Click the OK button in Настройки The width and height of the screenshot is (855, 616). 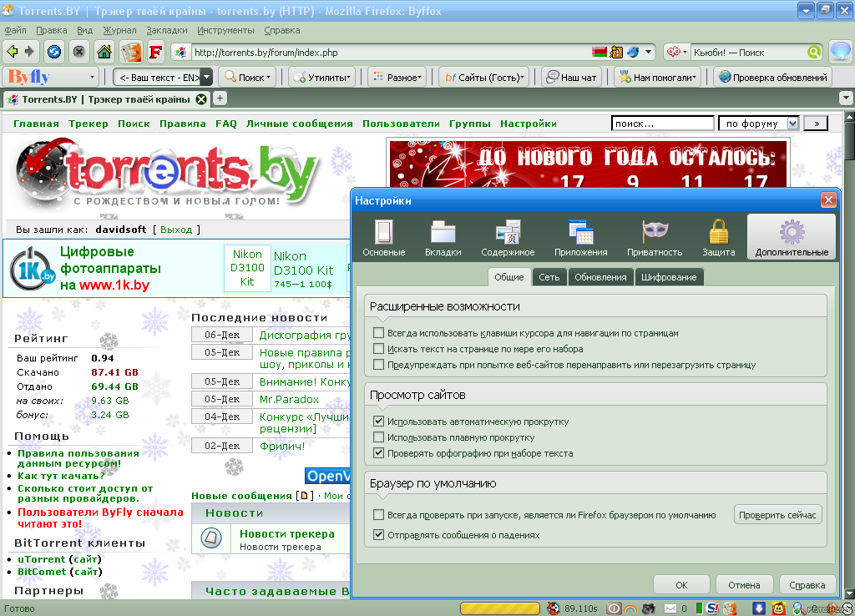tap(681, 585)
